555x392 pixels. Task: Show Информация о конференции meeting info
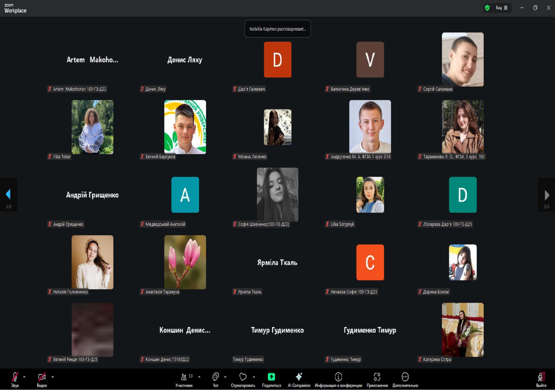click(338, 377)
